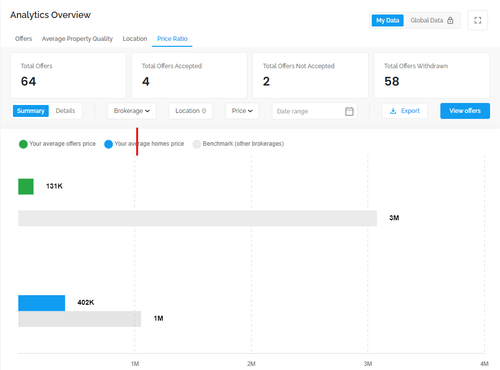Click the green 131K bar
This screenshot has height=370, width=500.
point(26,186)
